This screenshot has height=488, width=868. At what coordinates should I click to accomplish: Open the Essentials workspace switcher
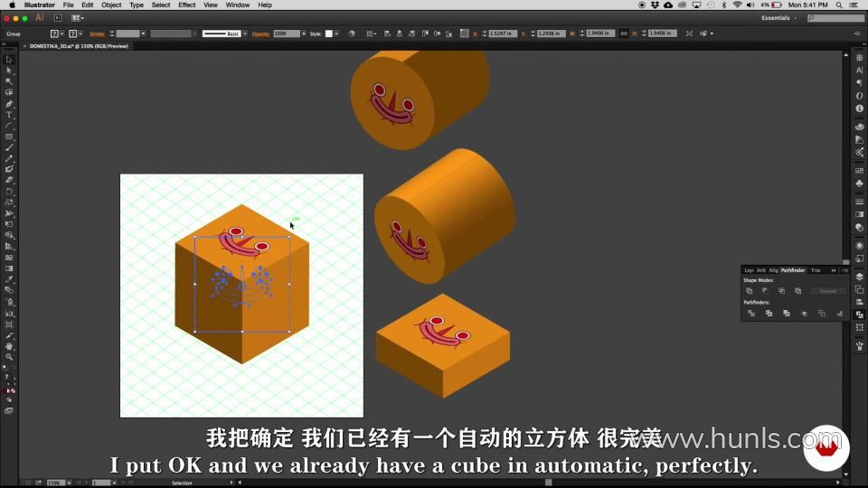(778, 18)
